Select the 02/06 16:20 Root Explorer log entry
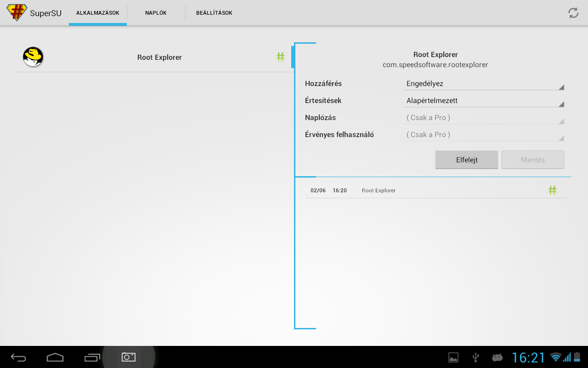Viewport: 588px width, 368px height. coord(413,190)
